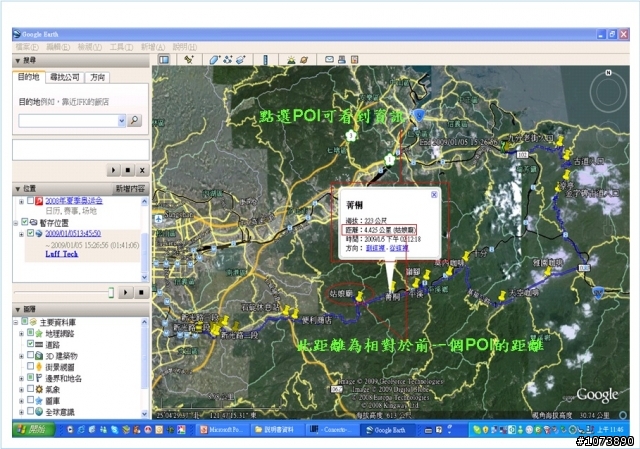Toggle the 2008年夏季奧运会 checkbox
This screenshot has height=449, width=640.
tap(30, 200)
